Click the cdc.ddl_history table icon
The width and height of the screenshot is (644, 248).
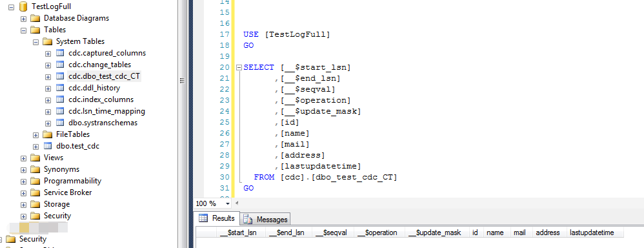(60, 88)
